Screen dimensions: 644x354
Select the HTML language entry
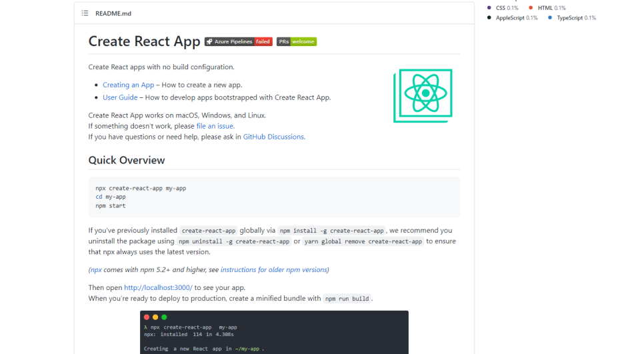tap(551, 8)
